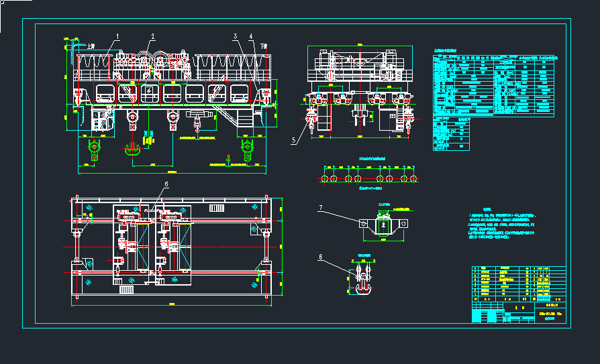
Task: Click callout number 7 for detail view
Action: [321, 208]
